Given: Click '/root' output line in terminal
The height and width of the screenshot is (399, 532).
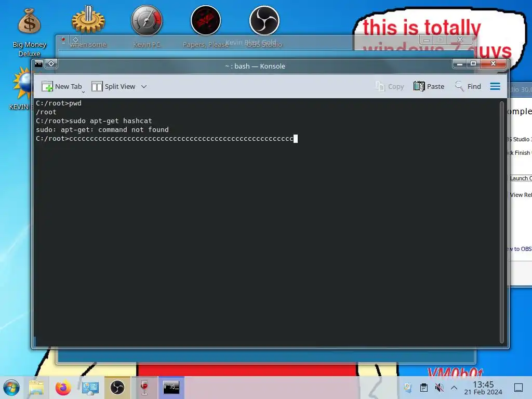Looking at the screenshot, I should [46, 112].
